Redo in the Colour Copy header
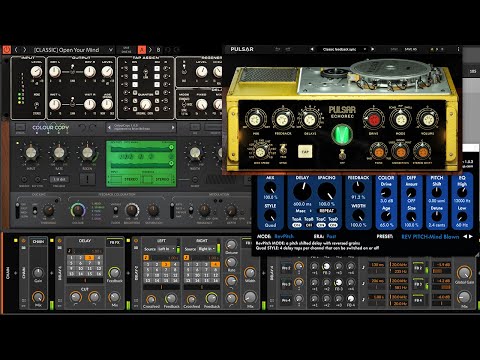This screenshot has width=480, height=360. click(x=92, y=127)
